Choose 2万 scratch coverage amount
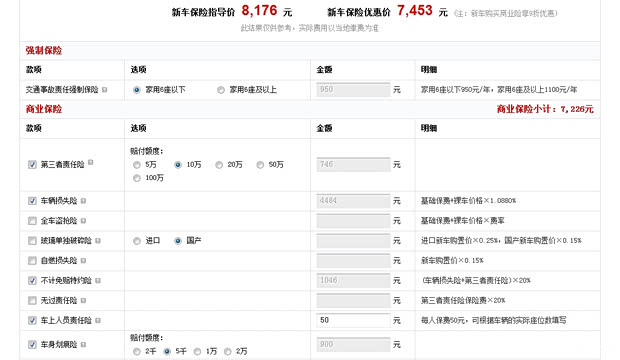Screen dimensions: 620x360 227,351
